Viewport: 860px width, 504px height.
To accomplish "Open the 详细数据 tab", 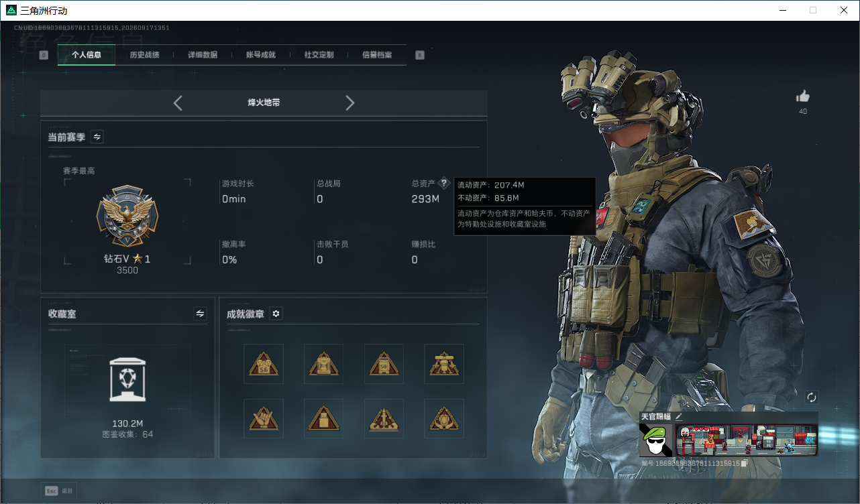I will coord(203,55).
